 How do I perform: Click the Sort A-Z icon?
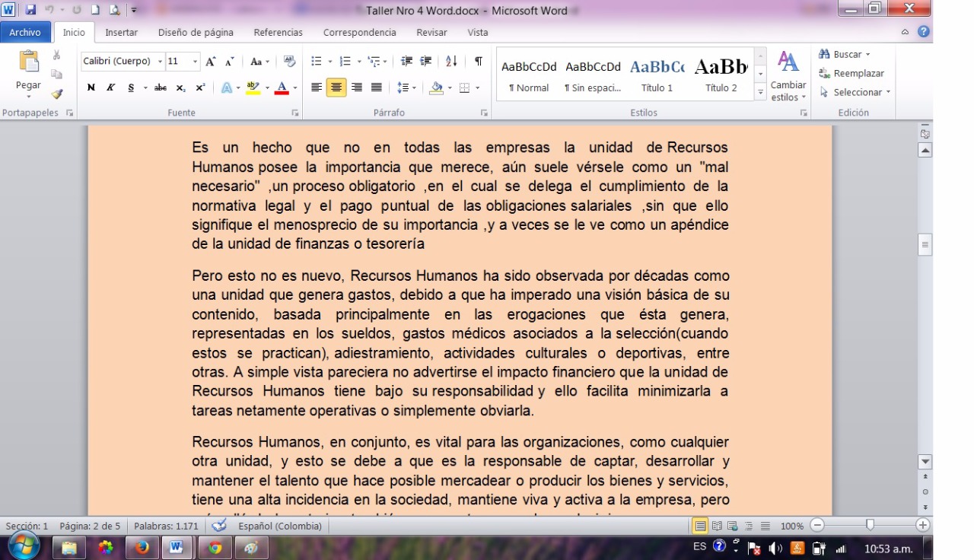451,62
